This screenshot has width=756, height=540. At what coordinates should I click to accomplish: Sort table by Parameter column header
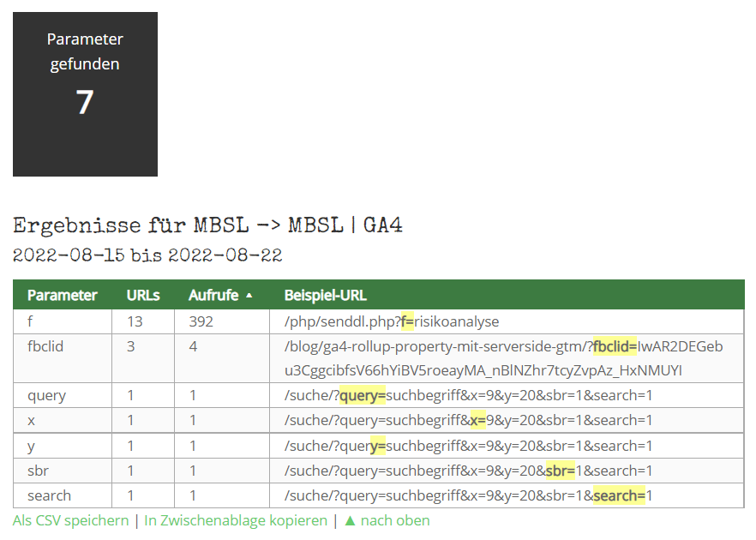62,296
